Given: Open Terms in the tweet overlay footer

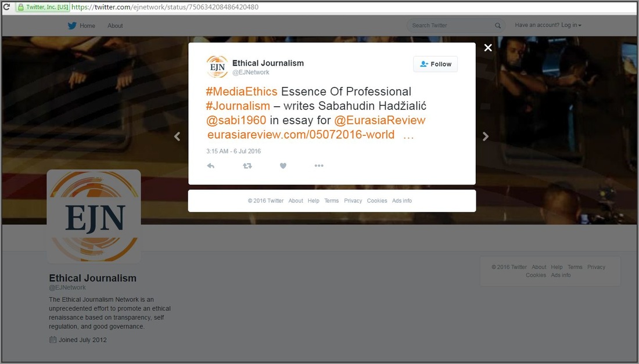Looking at the screenshot, I should point(332,201).
